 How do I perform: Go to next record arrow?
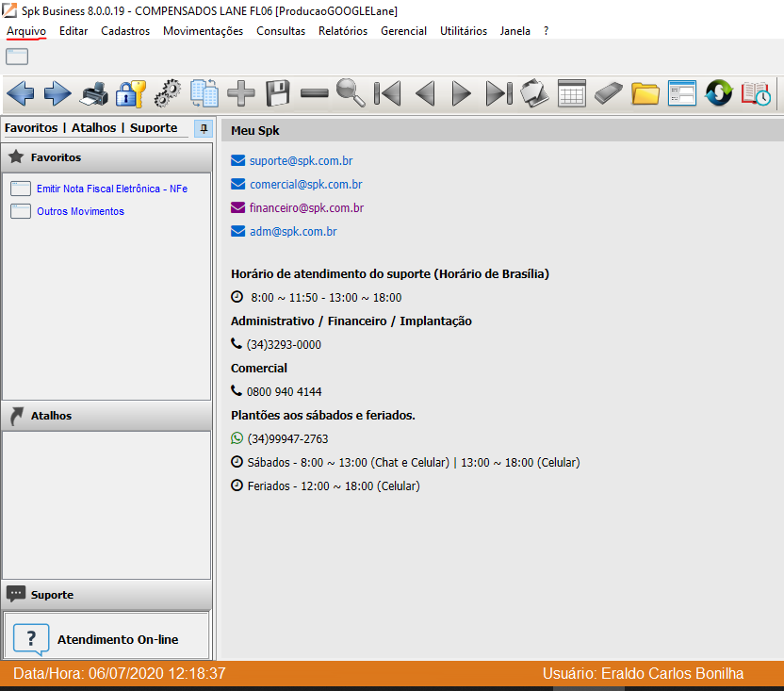(x=461, y=93)
